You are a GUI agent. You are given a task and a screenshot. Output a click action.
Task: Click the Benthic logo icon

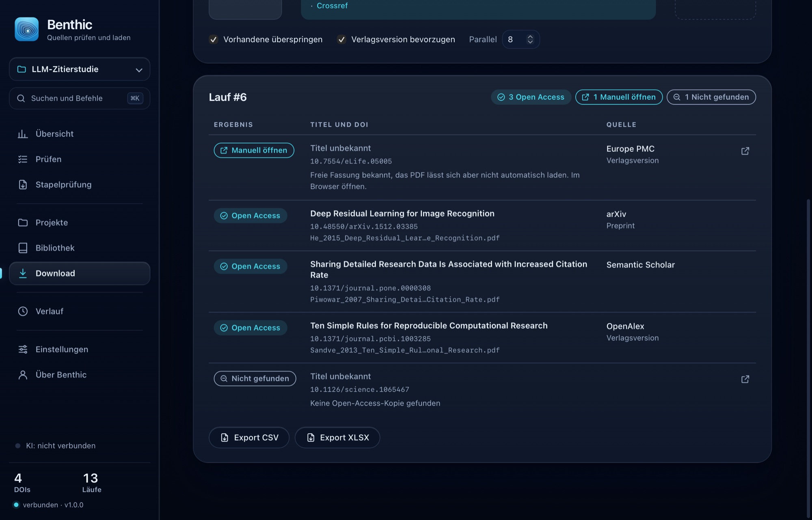[x=27, y=29]
